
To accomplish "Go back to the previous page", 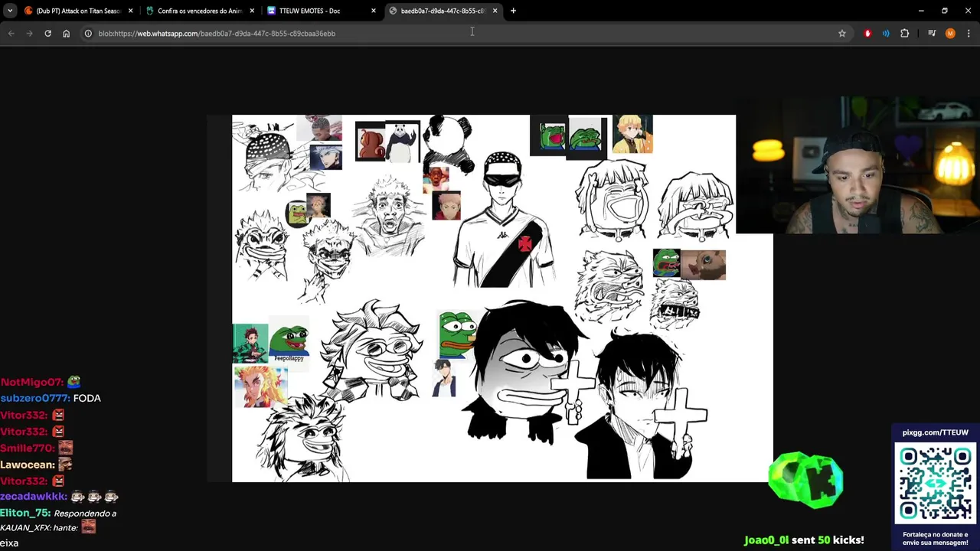I will [x=11, y=34].
